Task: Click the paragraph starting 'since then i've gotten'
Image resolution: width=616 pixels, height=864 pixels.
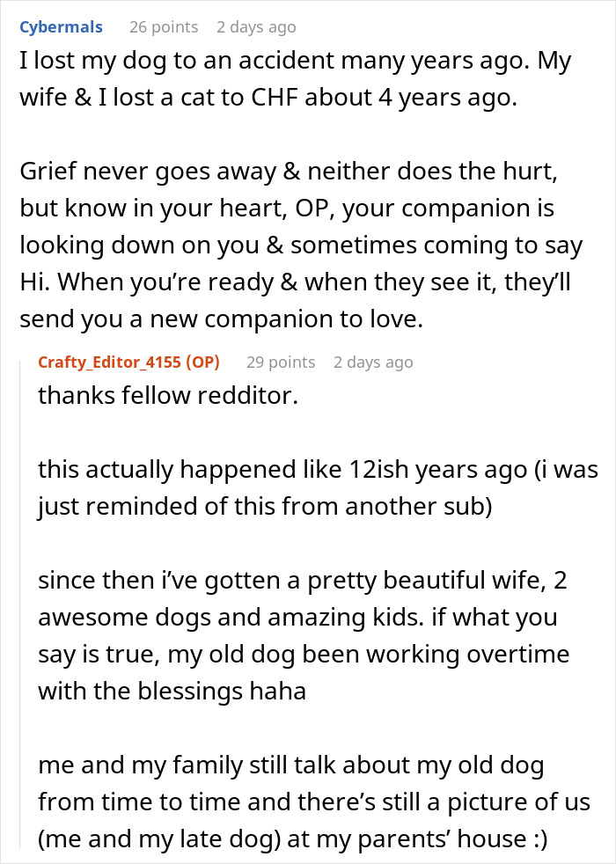Action: 304,635
